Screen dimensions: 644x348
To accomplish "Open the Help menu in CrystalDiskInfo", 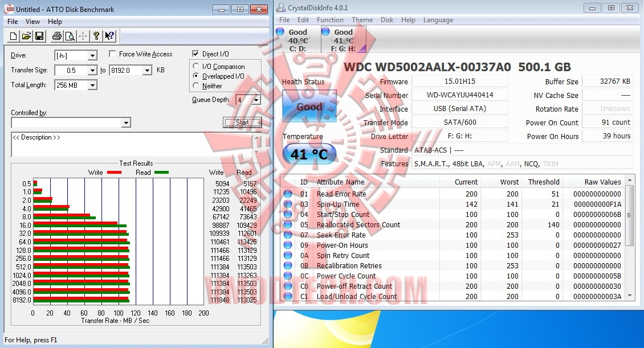I will 408,20.
